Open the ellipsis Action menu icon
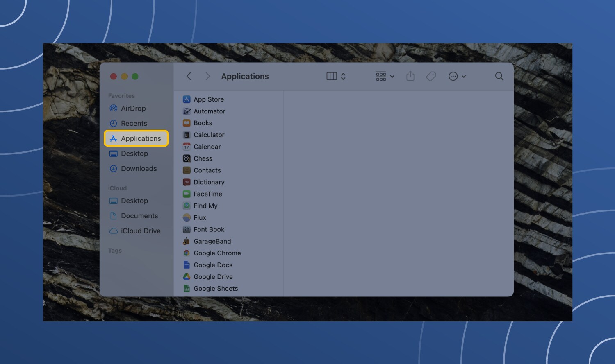Screen dimensions: 615x364 click(x=453, y=76)
